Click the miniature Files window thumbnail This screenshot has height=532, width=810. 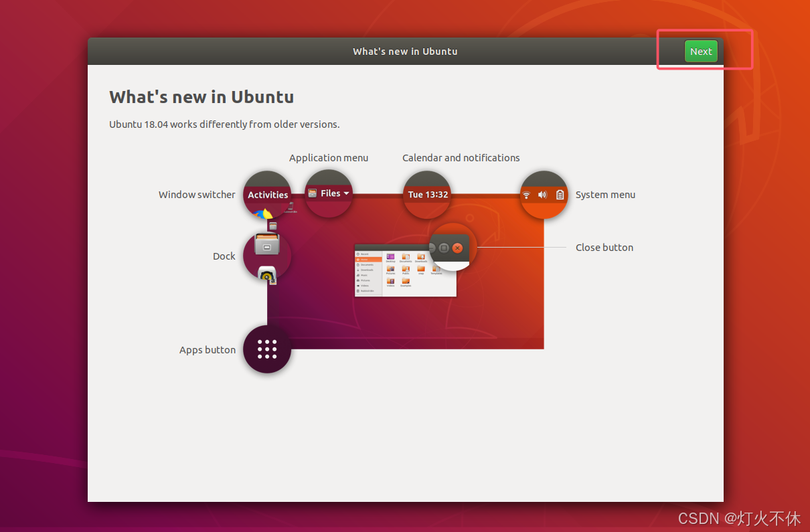pos(405,270)
